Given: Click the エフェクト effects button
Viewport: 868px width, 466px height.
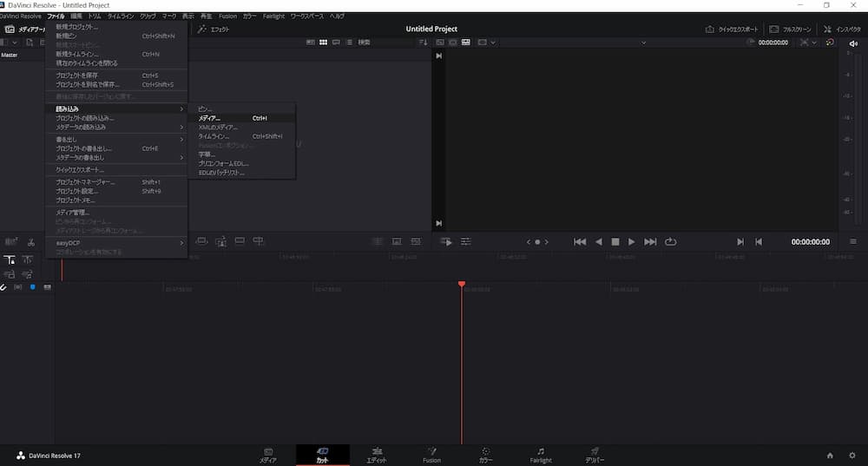Looking at the screenshot, I should coord(214,29).
